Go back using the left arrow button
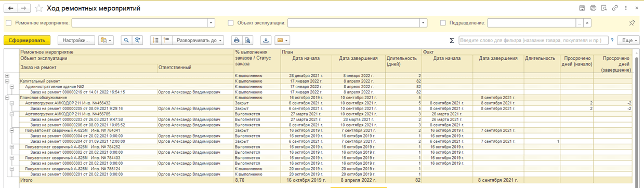 10,8
